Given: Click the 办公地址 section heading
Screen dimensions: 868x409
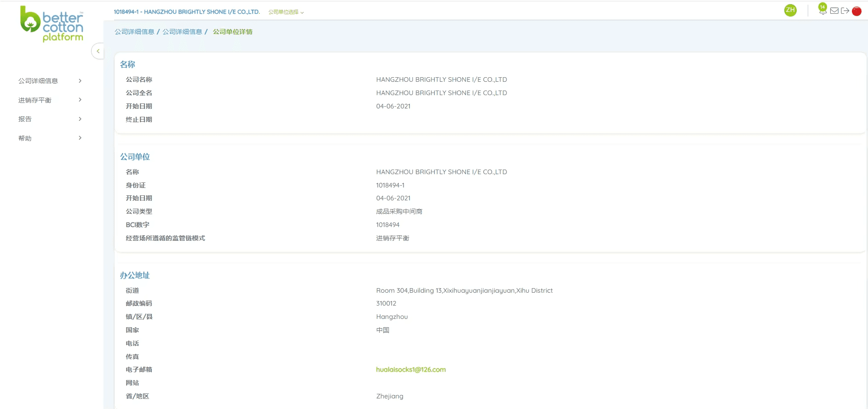Looking at the screenshot, I should (x=135, y=275).
